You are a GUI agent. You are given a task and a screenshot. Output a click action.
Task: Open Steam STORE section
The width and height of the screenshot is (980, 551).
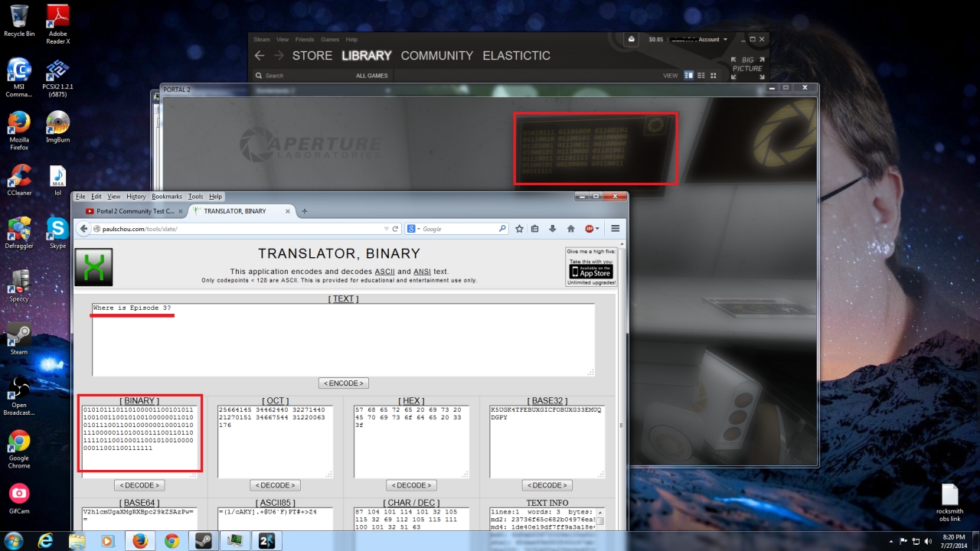(312, 56)
